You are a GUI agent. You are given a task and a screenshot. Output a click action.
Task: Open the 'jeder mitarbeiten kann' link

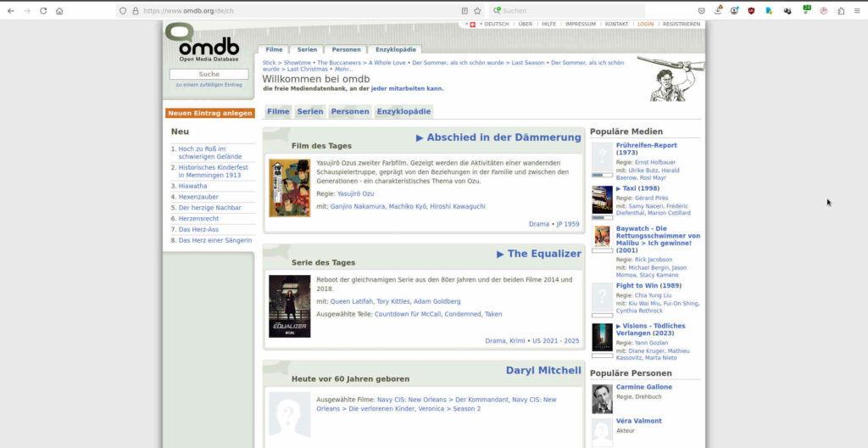(x=406, y=89)
